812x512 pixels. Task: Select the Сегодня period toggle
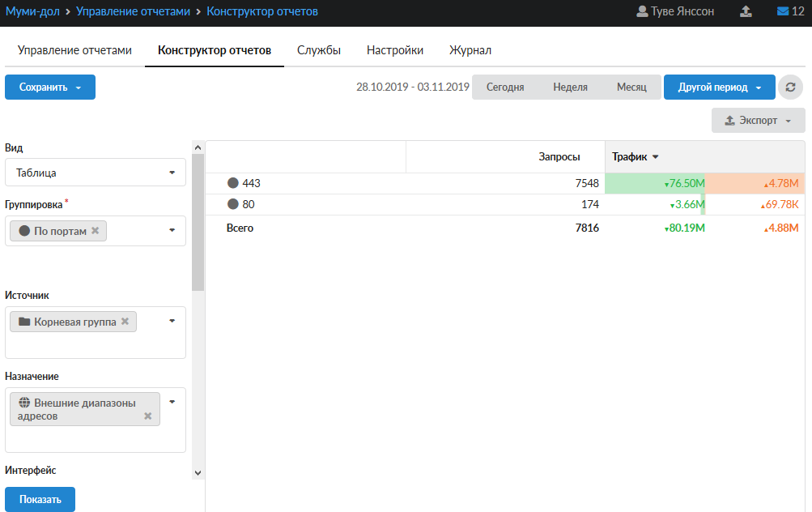point(505,87)
